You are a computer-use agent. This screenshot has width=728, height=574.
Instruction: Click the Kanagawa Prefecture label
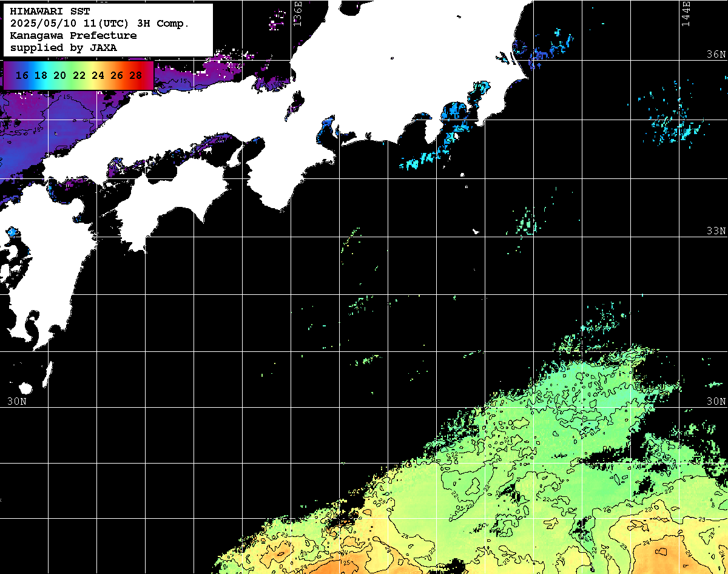(x=73, y=36)
